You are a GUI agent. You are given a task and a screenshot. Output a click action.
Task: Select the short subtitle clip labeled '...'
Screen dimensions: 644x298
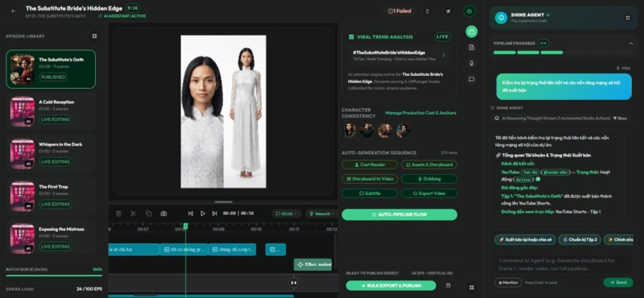point(276,249)
